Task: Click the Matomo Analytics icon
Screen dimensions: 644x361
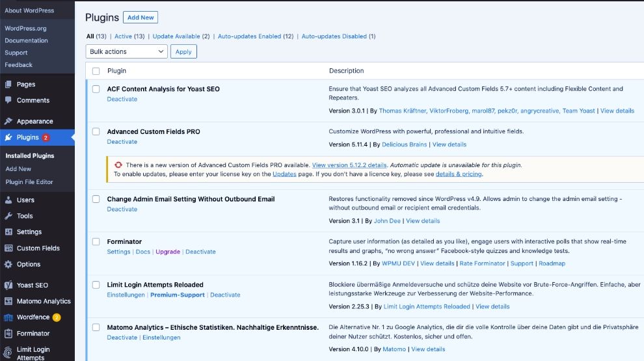Action: click(8, 301)
